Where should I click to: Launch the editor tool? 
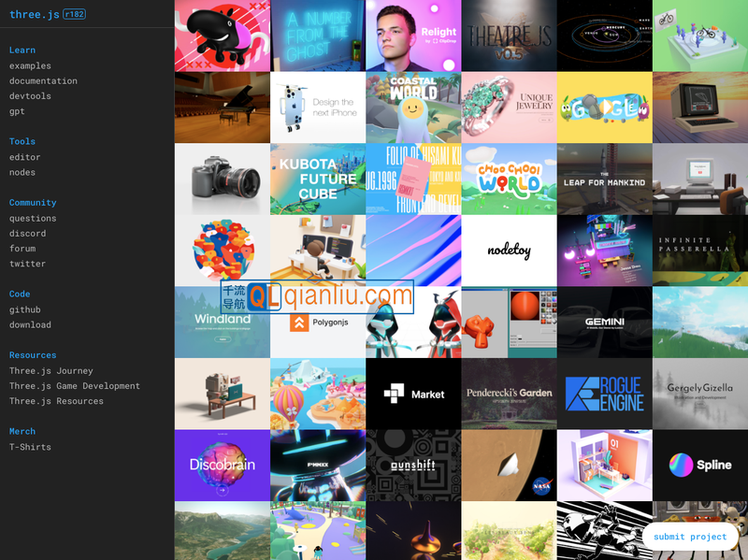(x=24, y=157)
